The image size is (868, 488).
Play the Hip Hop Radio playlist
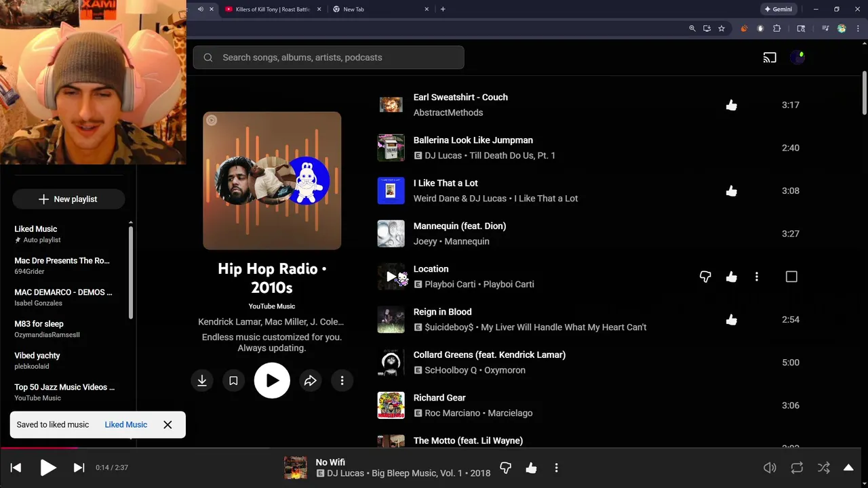[272, 381]
